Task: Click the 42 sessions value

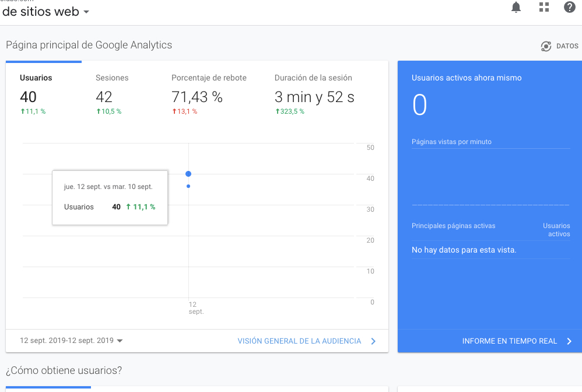Action: (104, 97)
